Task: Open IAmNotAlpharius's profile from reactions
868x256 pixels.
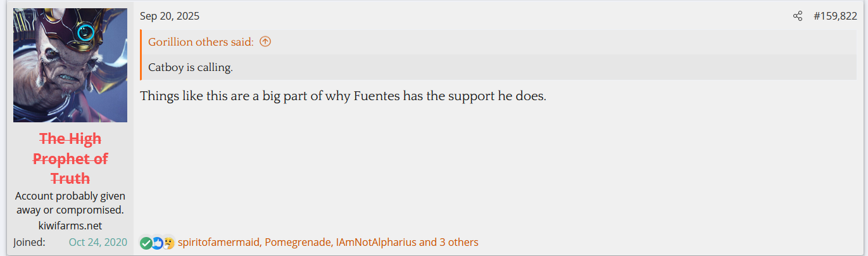Action: click(x=376, y=242)
